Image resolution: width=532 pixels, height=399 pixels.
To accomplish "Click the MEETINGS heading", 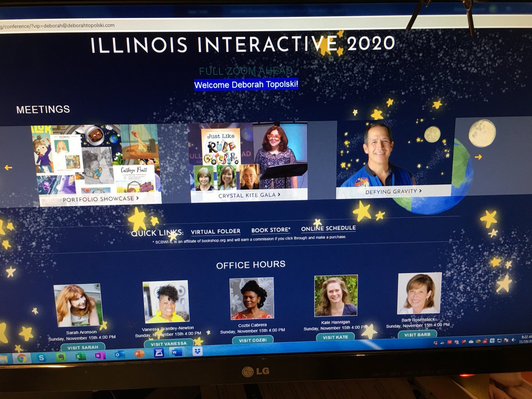I will (43, 109).
